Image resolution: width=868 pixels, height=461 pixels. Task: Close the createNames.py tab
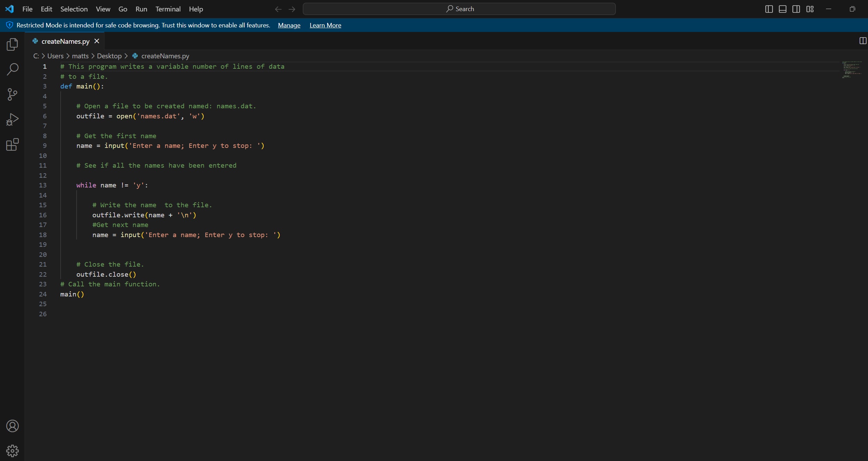tap(97, 41)
